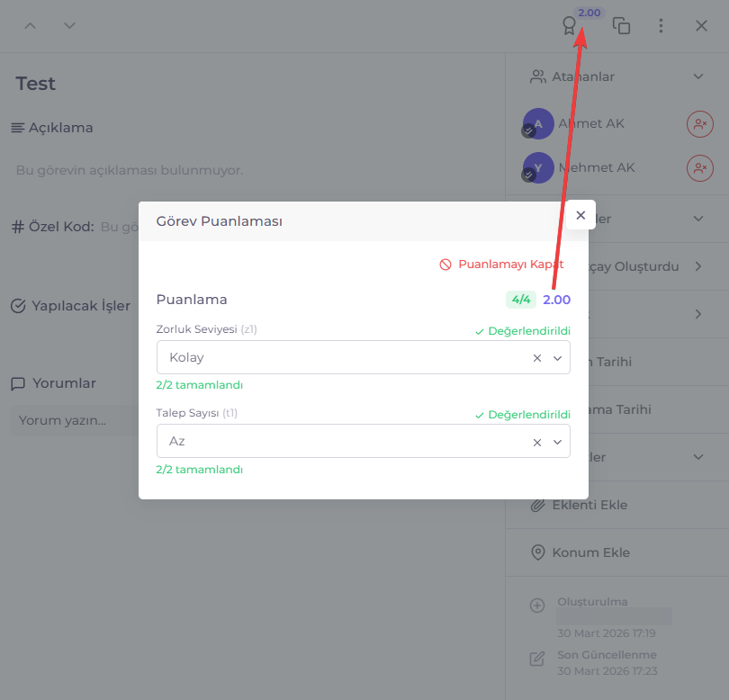
Task: Clear the Kolay difficulty selection
Action: pos(537,358)
